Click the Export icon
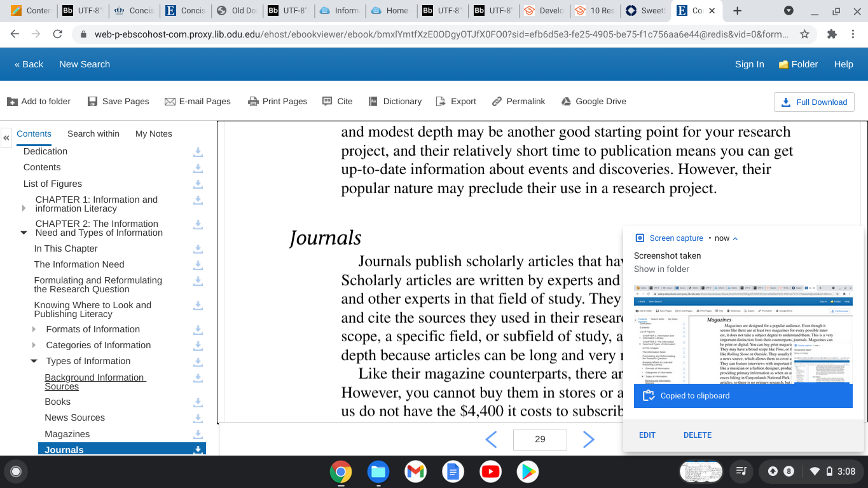The image size is (868, 488). point(441,101)
